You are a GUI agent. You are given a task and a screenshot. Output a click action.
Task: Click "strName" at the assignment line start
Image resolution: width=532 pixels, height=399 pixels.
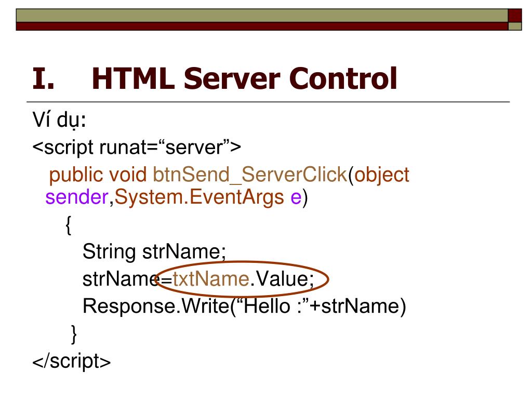pyautogui.click(x=121, y=279)
